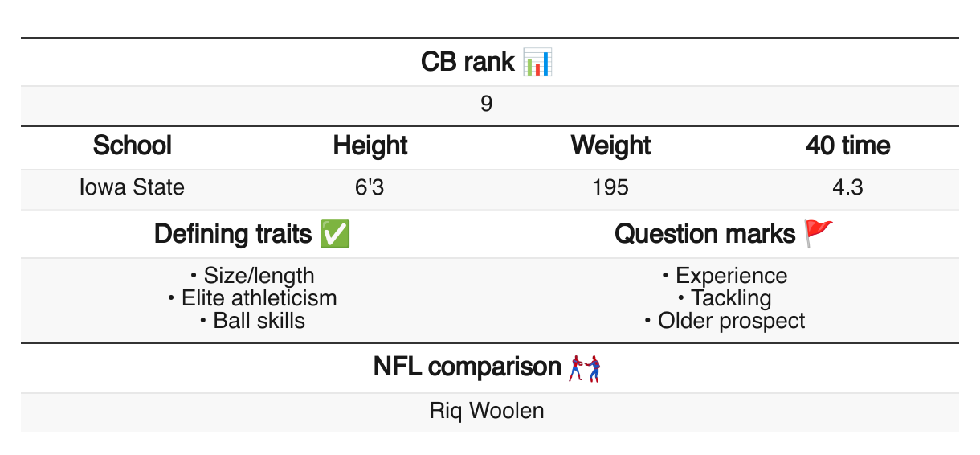This screenshot has height=455, width=980.
Task: Select the Elite athleticism bullet
Action: 253,298
